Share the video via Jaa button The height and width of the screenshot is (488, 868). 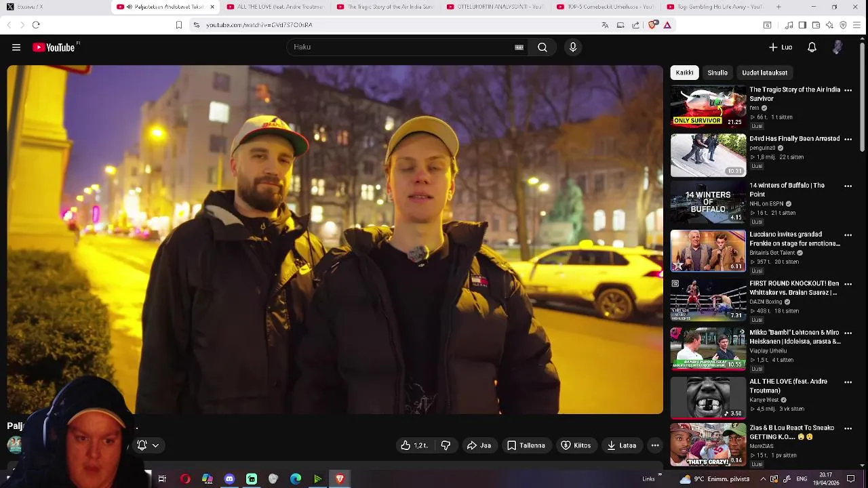tap(479, 445)
